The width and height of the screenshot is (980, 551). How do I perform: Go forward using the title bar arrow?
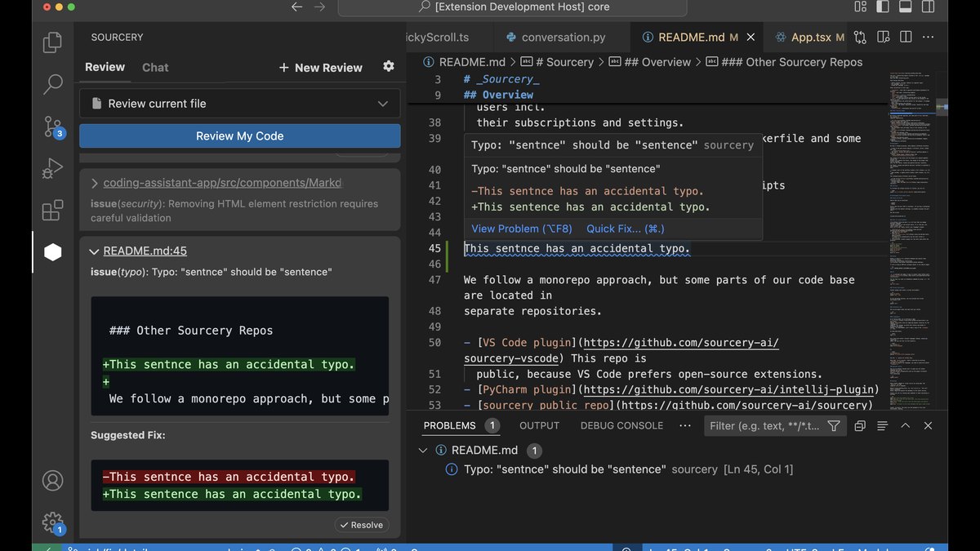click(320, 7)
